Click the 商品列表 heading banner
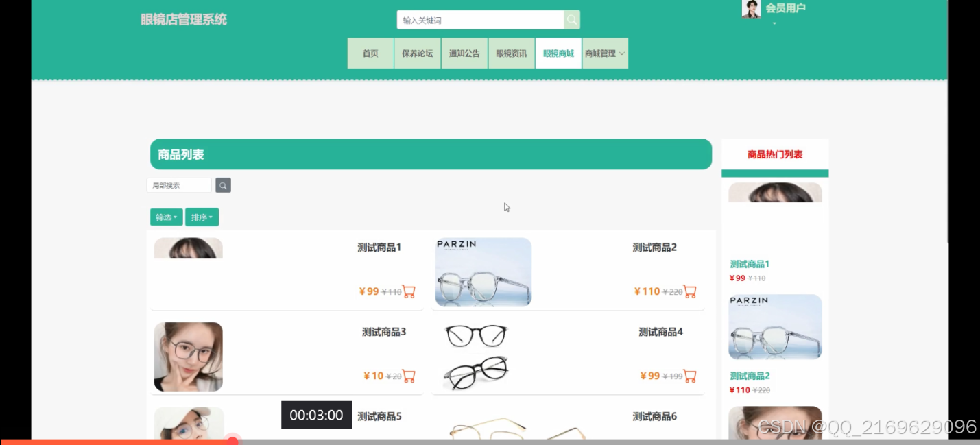Image resolution: width=980 pixels, height=445 pixels. point(431,154)
